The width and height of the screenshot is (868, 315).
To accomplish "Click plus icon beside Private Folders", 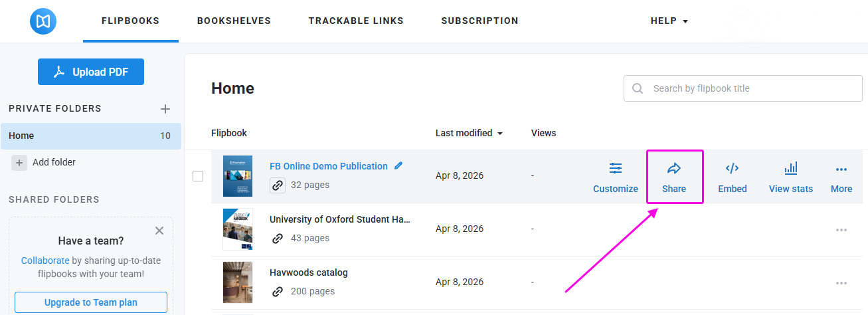I will [x=165, y=109].
